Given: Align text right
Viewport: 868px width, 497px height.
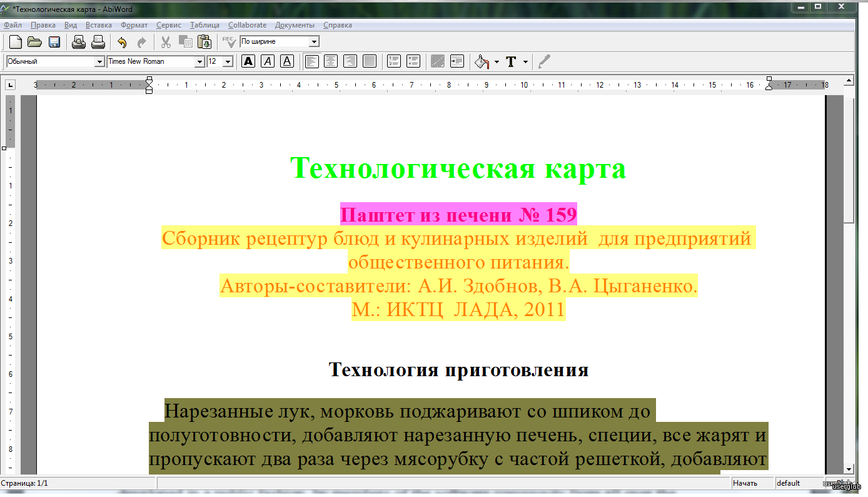Looking at the screenshot, I should 350,61.
